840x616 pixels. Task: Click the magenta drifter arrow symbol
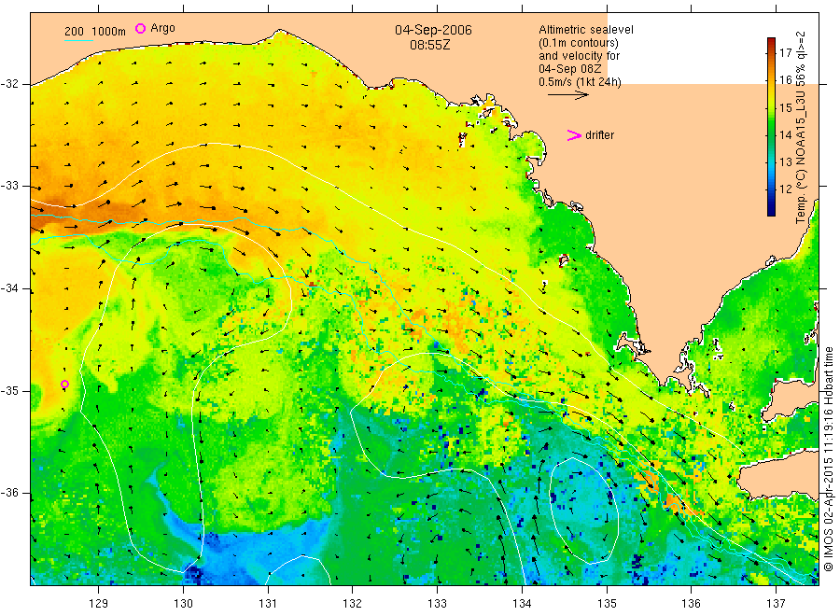(574, 135)
